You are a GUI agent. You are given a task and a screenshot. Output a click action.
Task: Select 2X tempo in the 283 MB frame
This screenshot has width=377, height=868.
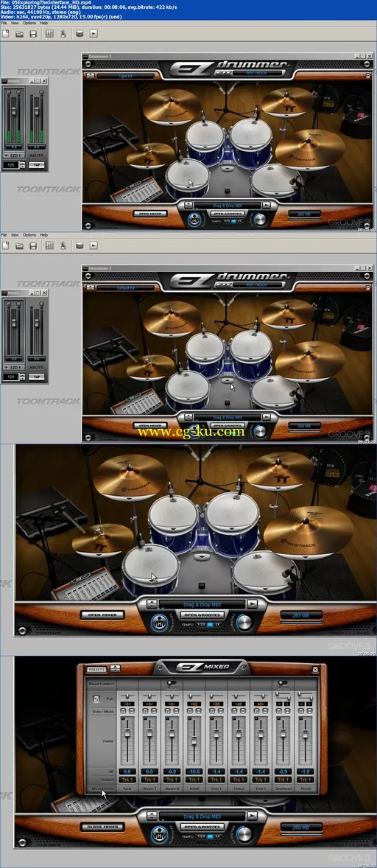click(x=217, y=624)
